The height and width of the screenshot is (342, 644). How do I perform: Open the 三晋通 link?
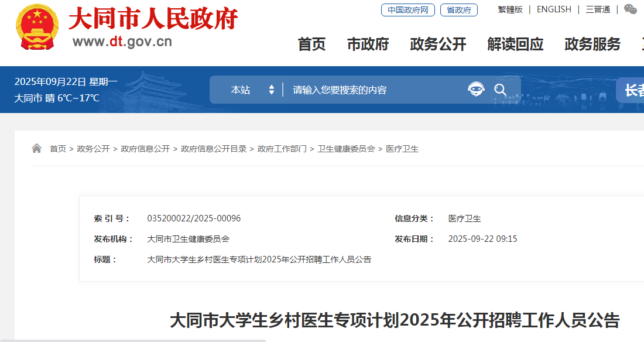[598, 9]
